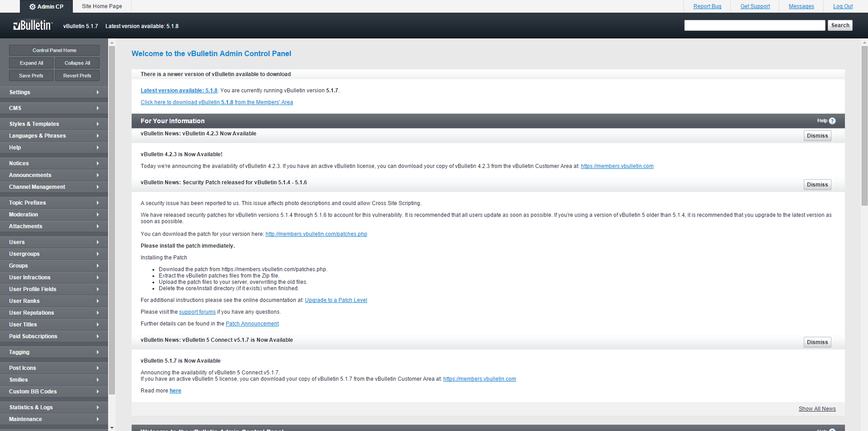The image size is (868, 431).
Task: Click the Expand All button
Action: 31,63
